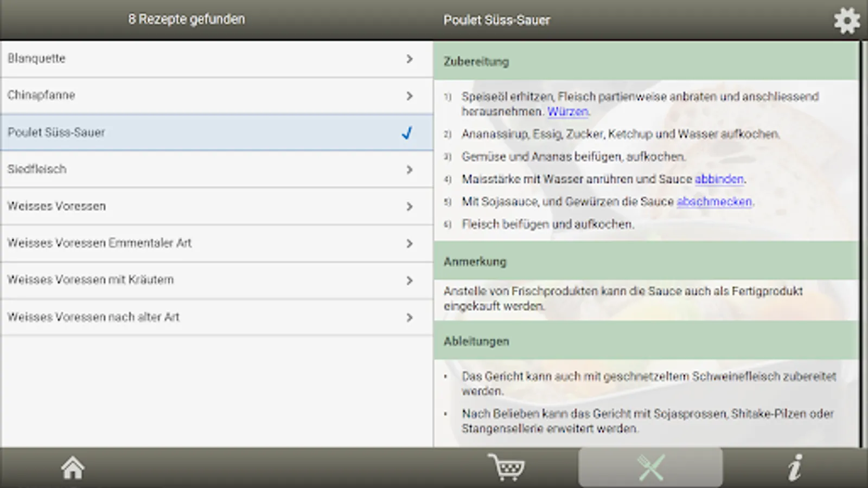Select the crossed fork and knife icon
Image resolution: width=868 pixels, height=488 pixels.
pos(650,467)
